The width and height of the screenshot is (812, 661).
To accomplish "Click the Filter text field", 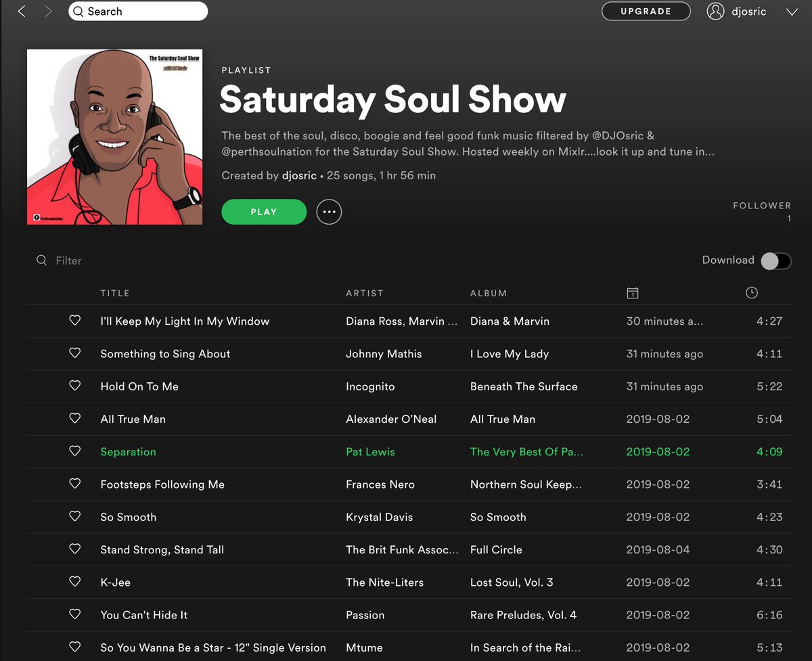I will coord(68,260).
